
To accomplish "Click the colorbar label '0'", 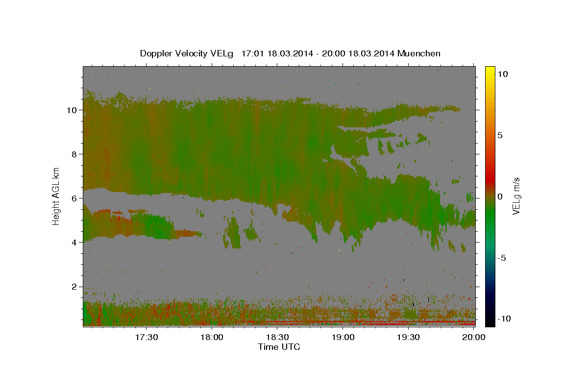I will [500, 196].
